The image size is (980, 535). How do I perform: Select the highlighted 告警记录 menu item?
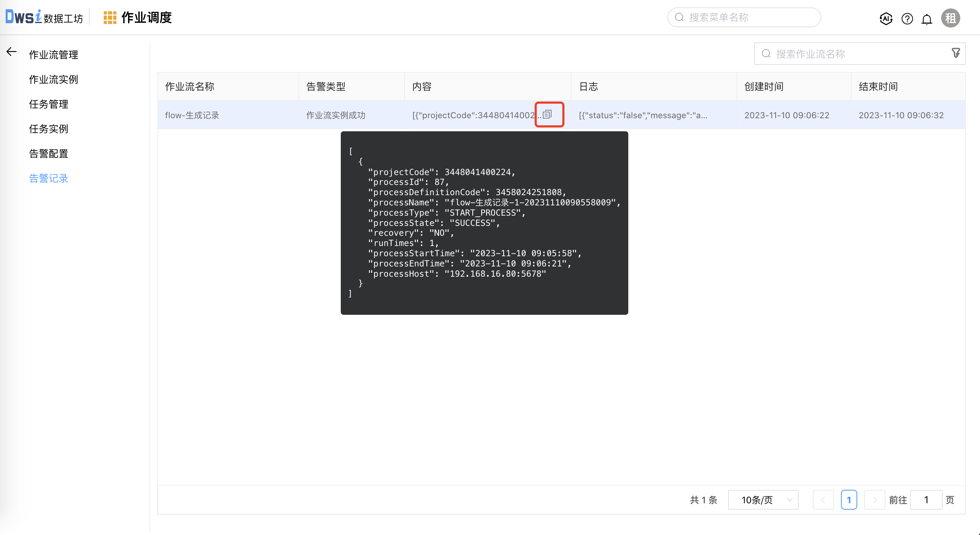pos(49,179)
